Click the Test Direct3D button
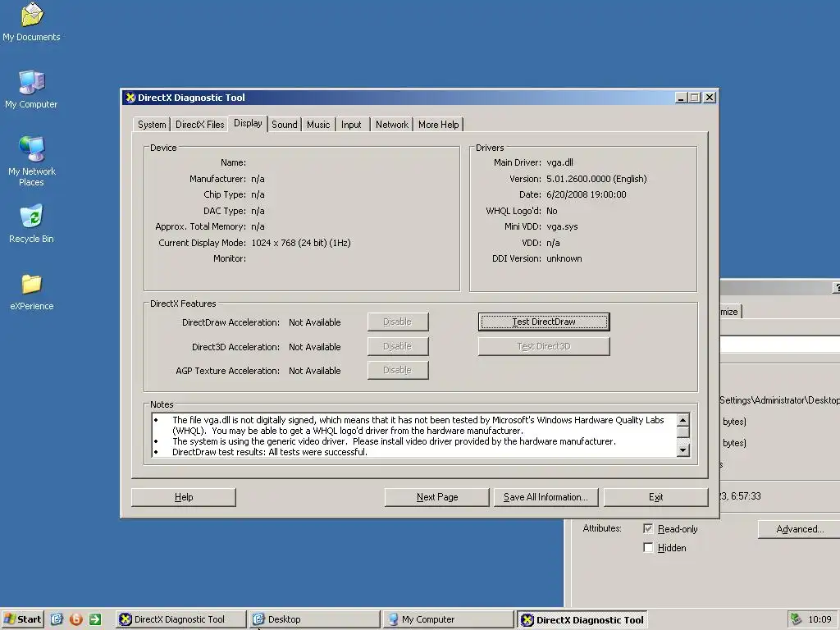The image size is (840, 630). (544, 347)
